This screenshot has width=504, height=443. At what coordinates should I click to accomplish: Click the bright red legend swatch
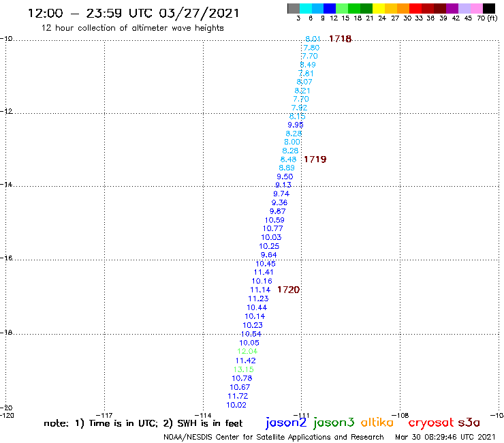[415, 8]
